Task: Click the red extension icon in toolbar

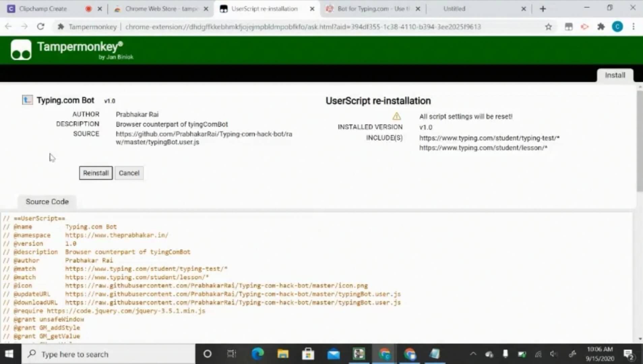Action: point(585,27)
